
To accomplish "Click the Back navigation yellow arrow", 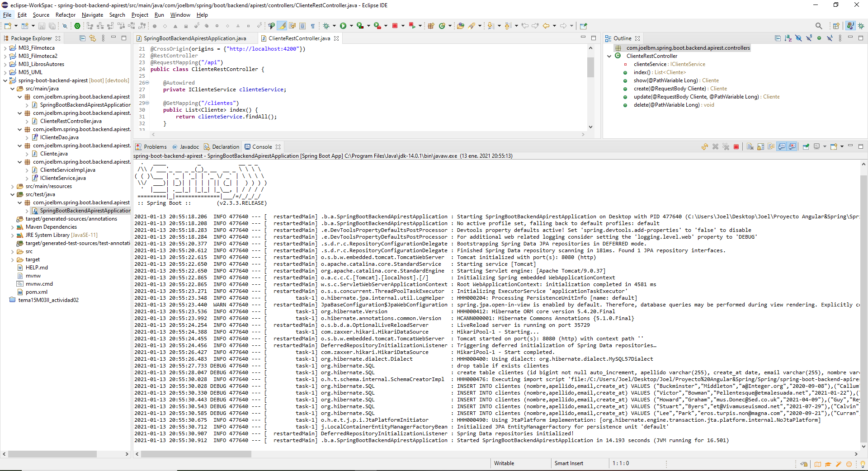I will [546, 26].
